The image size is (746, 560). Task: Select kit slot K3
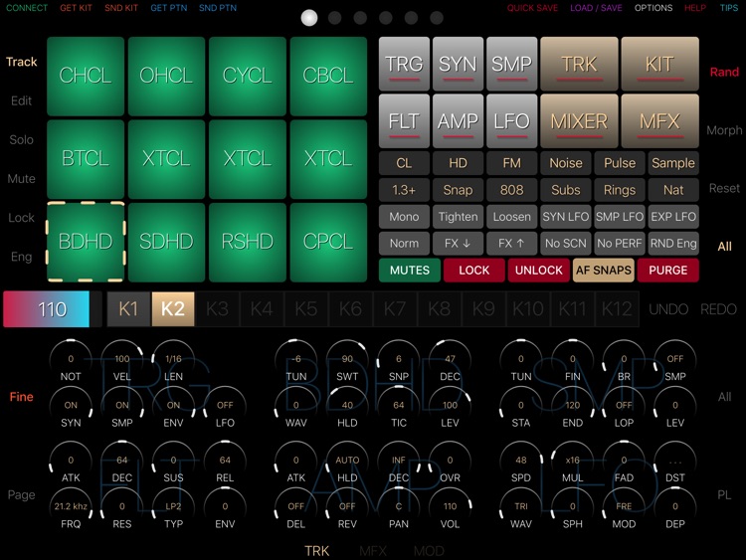click(x=218, y=309)
